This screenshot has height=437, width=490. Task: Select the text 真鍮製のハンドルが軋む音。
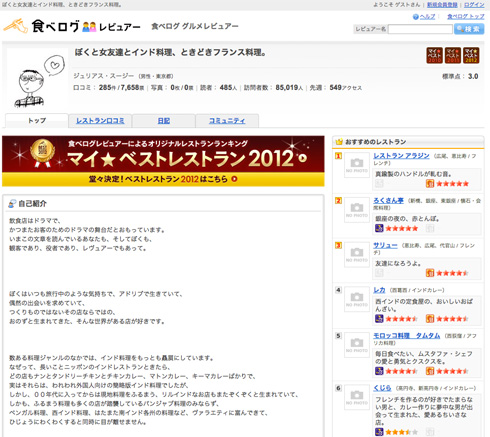[413, 174]
